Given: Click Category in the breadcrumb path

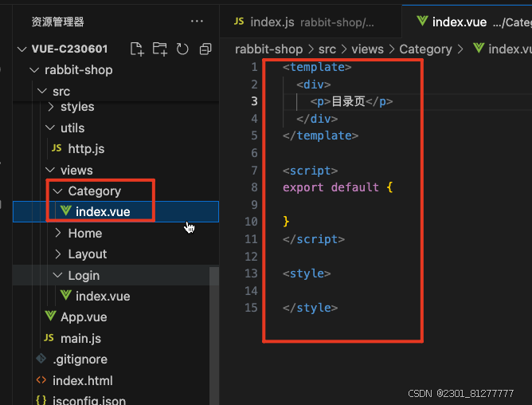Looking at the screenshot, I should click(425, 49).
